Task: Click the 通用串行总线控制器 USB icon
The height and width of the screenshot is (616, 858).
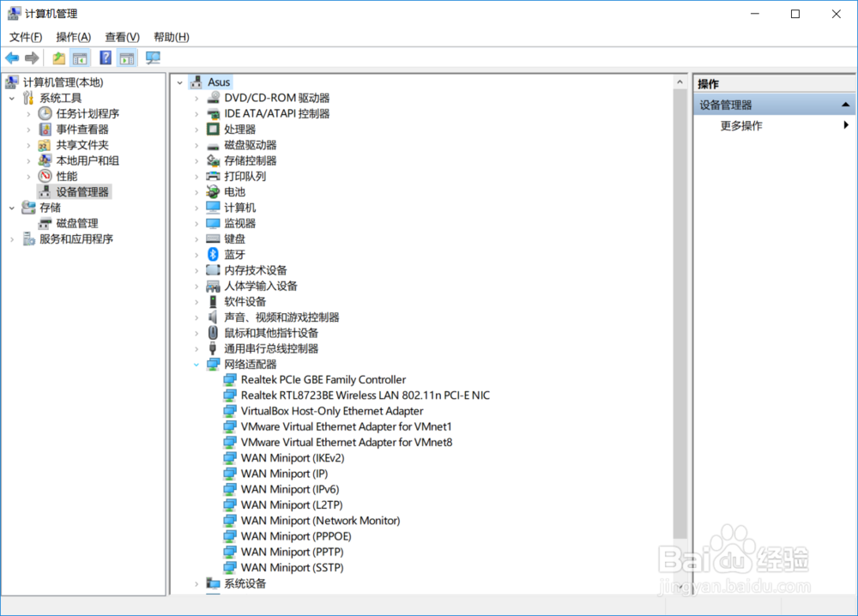Action: click(213, 348)
